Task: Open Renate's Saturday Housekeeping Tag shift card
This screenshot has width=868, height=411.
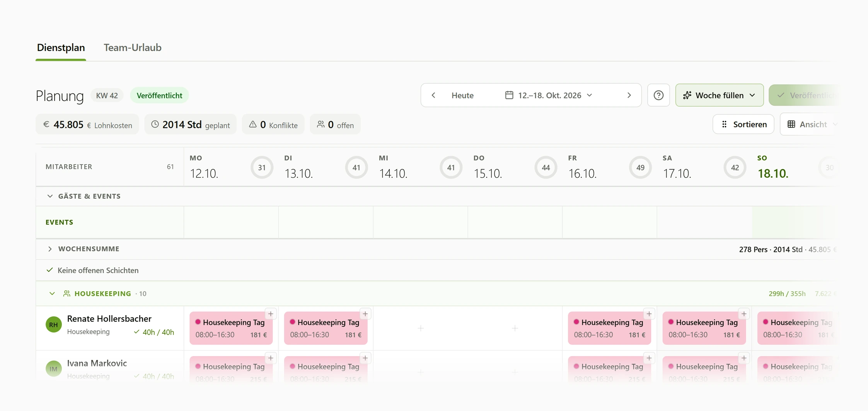Action: coord(704,328)
